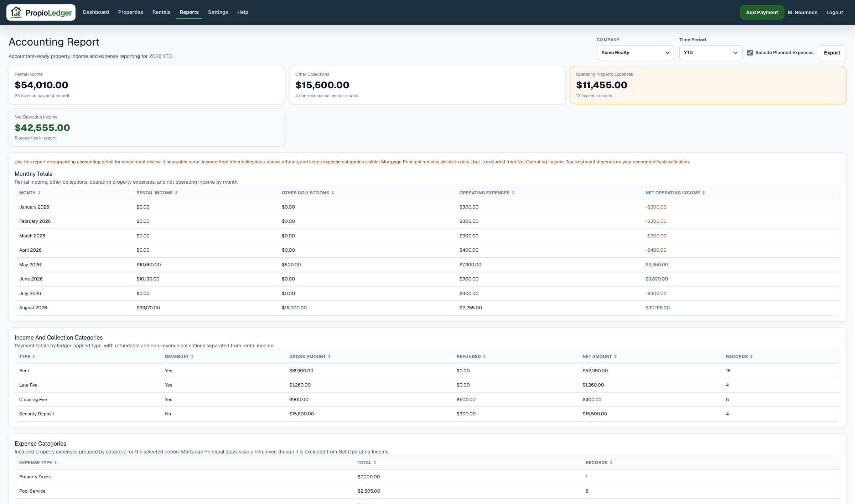Open Settings from the top navigation

click(x=218, y=12)
